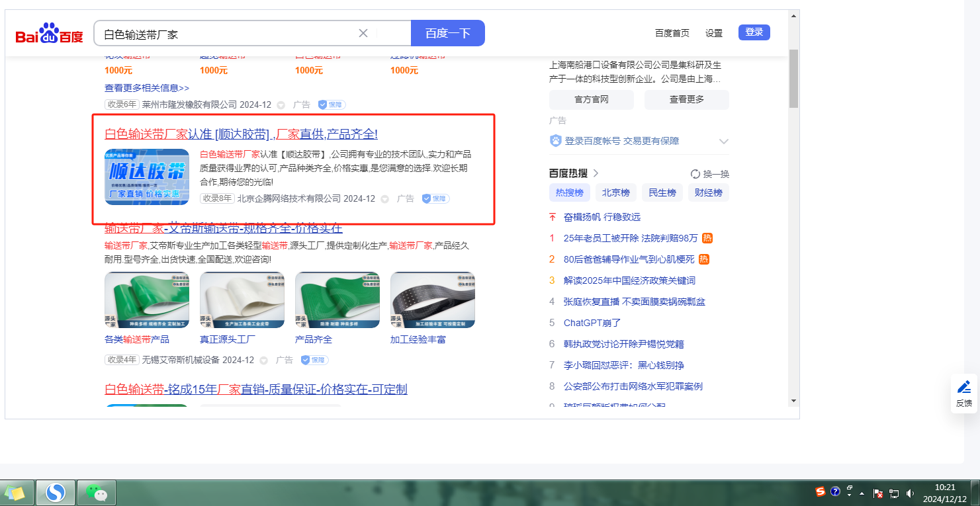Screen dimensions: 980x506
Task: Open hot search 公安部公布打击网络水军犯罪案例
Action: (x=633, y=386)
